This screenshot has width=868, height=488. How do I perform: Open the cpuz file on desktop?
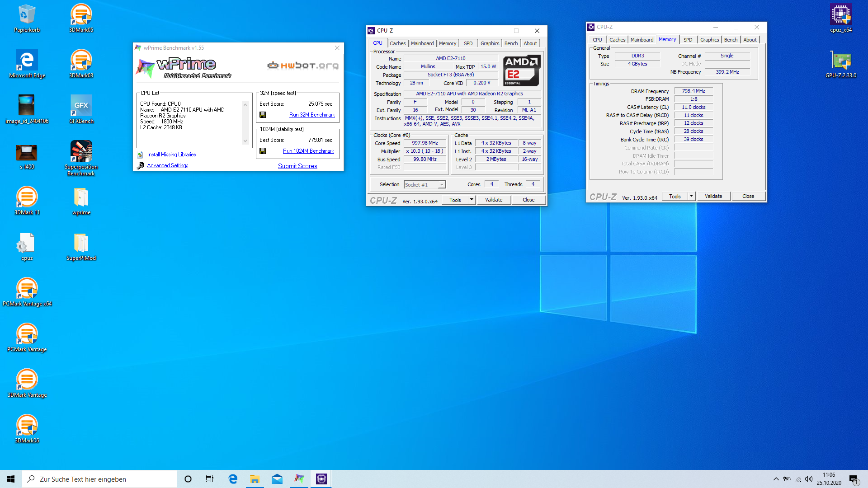tap(27, 247)
